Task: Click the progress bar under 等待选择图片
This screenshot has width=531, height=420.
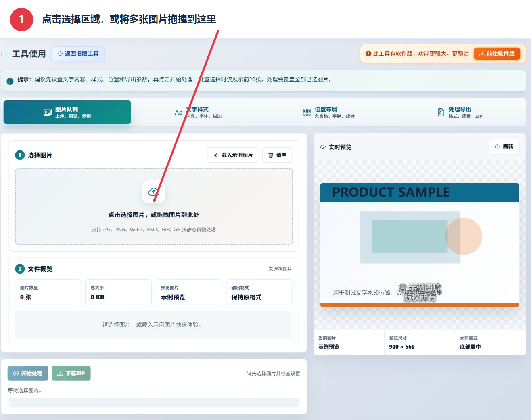Action: click(154, 403)
